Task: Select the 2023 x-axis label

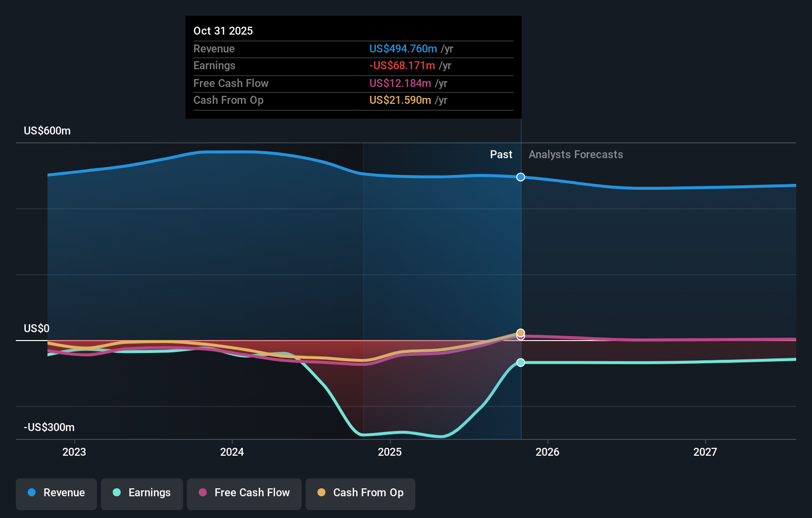Action: [74, 452]
